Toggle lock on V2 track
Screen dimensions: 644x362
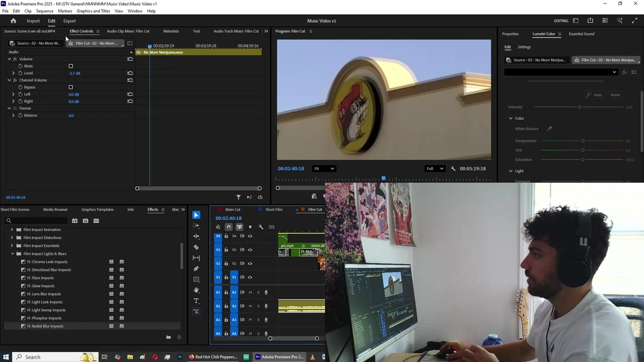click(226, 263)
